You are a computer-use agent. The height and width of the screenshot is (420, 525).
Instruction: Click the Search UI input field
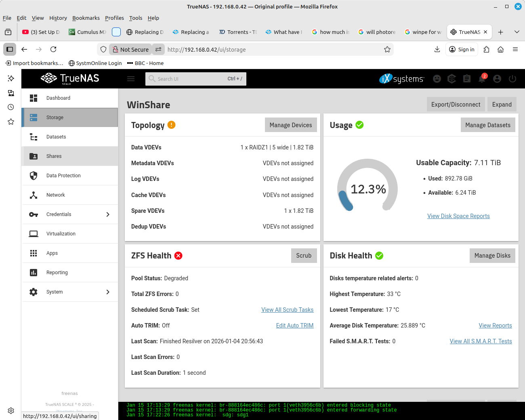click(190, 79)
